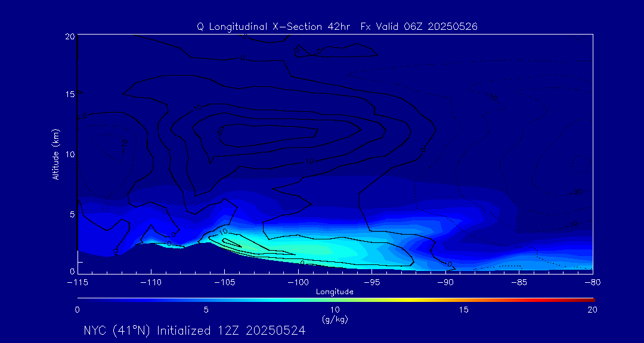The image size is (644, 343).
Task: Select the -95 longitude tick label
Action: [x=371, y=283]
